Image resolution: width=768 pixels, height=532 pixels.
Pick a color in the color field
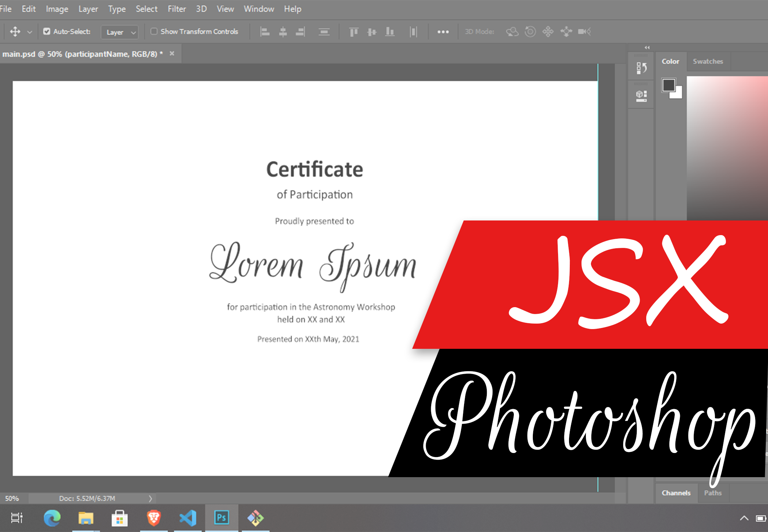click(727, 148)
